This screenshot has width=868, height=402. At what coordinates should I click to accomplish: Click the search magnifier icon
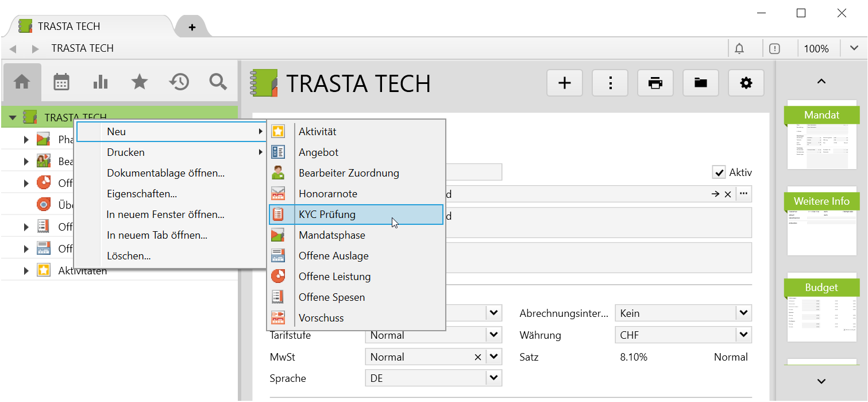(x=218, y=82)
